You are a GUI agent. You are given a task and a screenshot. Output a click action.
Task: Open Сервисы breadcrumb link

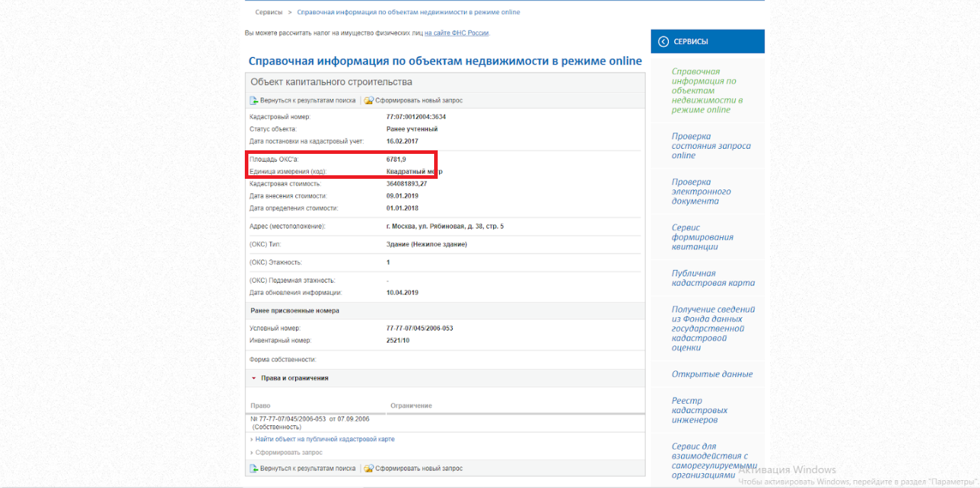[x=269, y=12]
